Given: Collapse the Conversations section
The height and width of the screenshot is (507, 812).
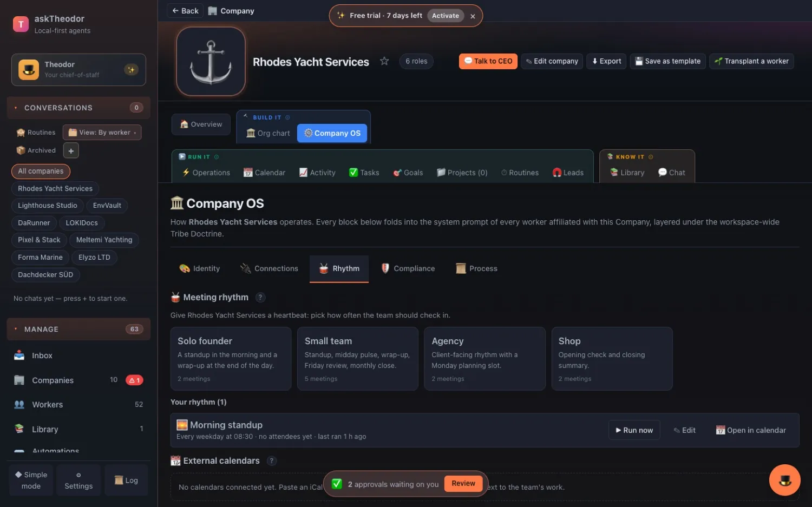Looking at the screenshot, I should 78,108.
